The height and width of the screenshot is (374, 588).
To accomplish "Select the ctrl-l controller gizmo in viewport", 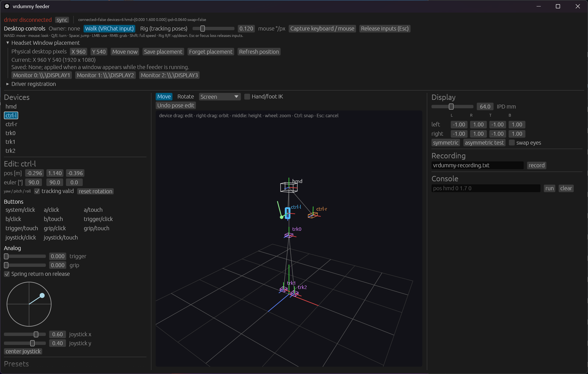I will click(288, 213).
